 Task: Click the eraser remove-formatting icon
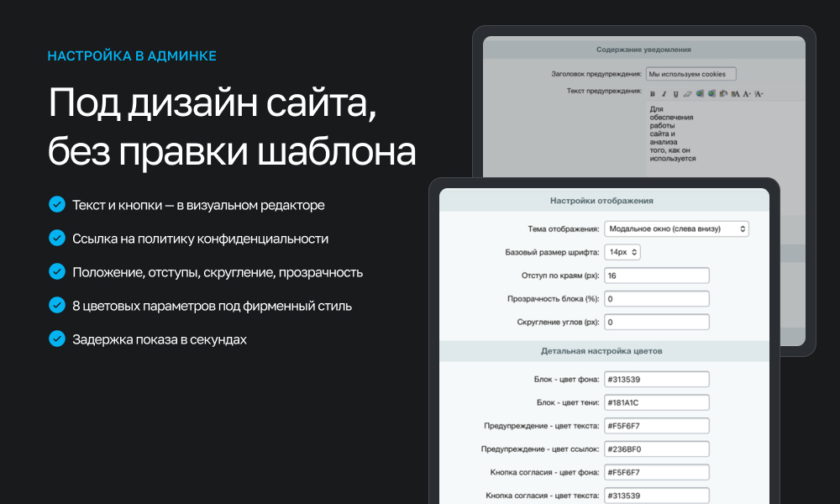pyautogui.click(x=687, y=94)
